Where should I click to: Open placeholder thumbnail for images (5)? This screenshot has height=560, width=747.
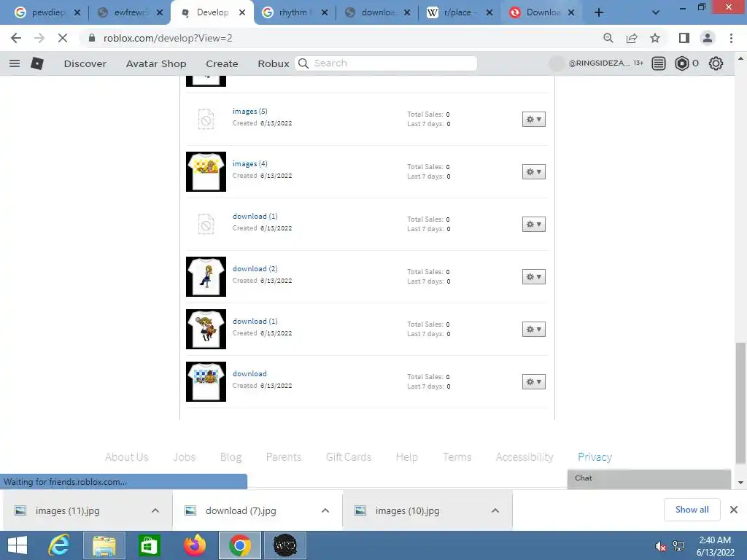(x=206, y=120)
